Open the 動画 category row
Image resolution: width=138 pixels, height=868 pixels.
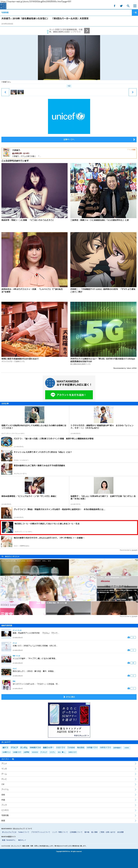[69, 821]
